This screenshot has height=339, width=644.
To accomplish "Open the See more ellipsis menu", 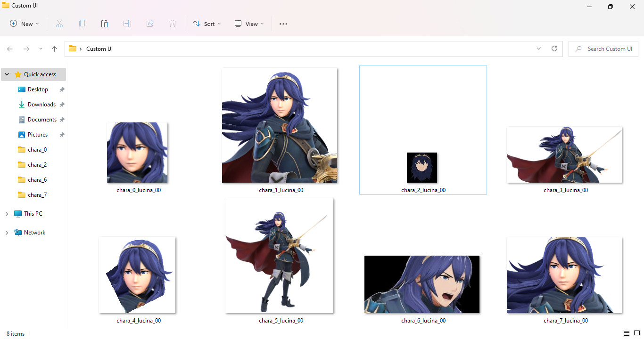I will (x=283, y=24).
